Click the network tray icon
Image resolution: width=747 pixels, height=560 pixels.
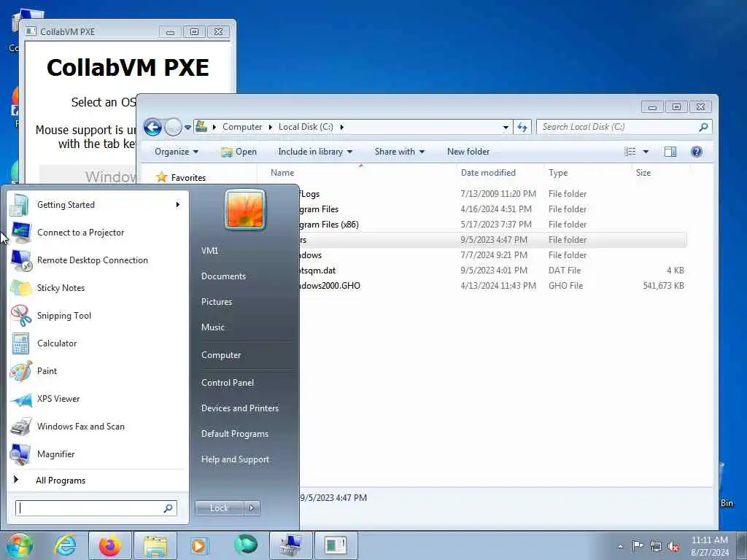click(x=656, y=546)
